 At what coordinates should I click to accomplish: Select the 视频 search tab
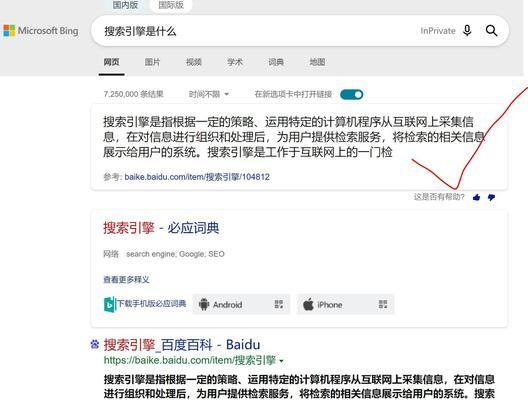tap(194, 62)
